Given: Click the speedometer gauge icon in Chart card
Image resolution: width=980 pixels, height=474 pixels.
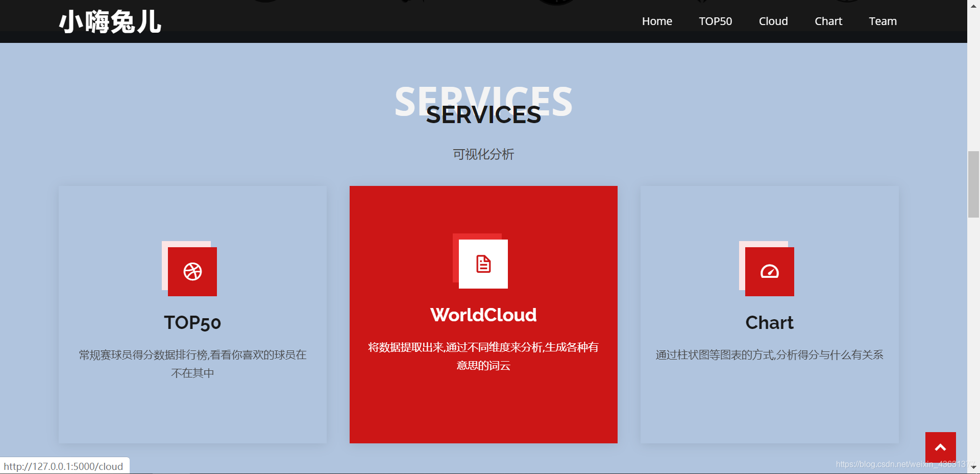Looking at the screenshot, I should coord(770,272).
